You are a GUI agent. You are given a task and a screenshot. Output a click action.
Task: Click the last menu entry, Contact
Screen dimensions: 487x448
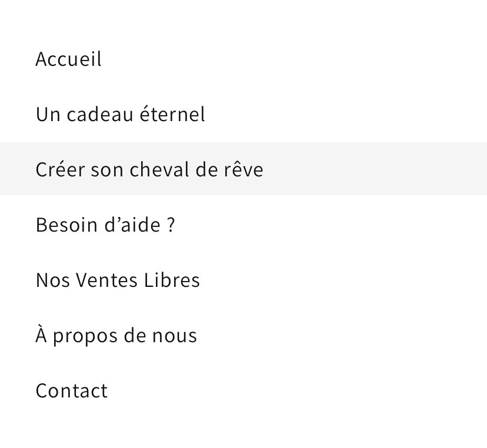pos(71,390)
